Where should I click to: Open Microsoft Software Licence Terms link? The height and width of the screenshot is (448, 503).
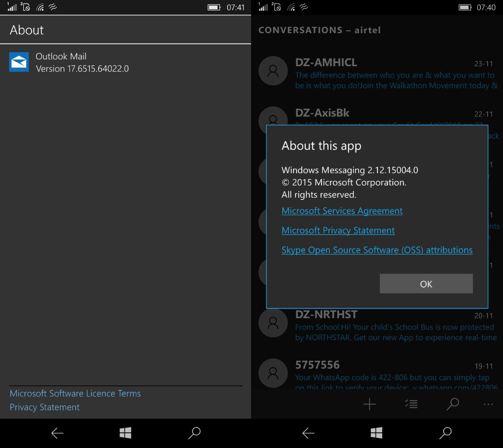[75, 393]
